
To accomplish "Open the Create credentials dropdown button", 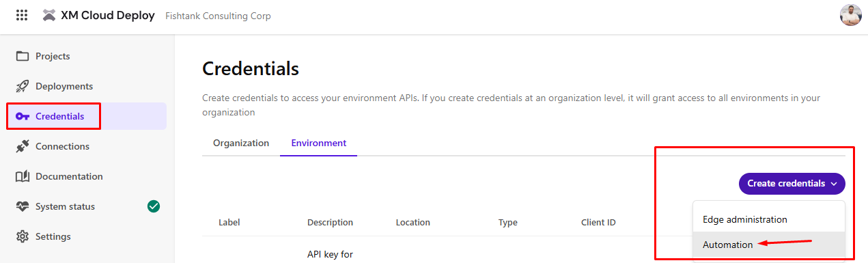I will [x=792, y=184].
